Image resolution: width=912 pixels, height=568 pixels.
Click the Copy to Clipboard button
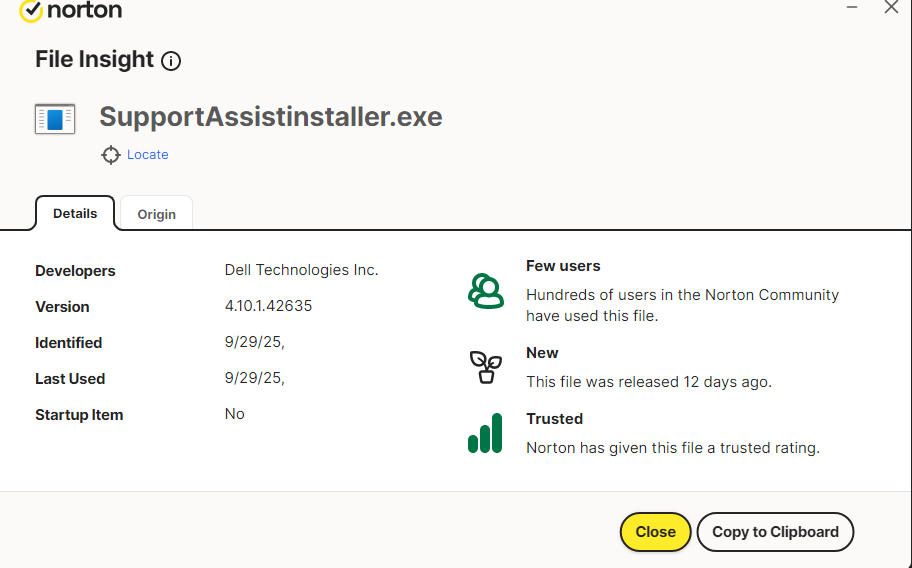[x=775, y=532]
